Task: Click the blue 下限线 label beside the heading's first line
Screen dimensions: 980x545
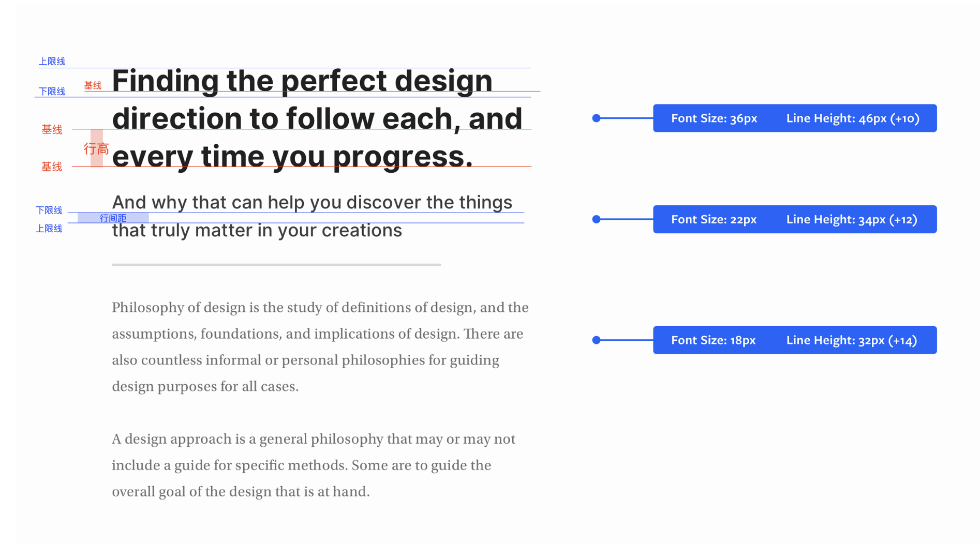Action: coord(52,92)
